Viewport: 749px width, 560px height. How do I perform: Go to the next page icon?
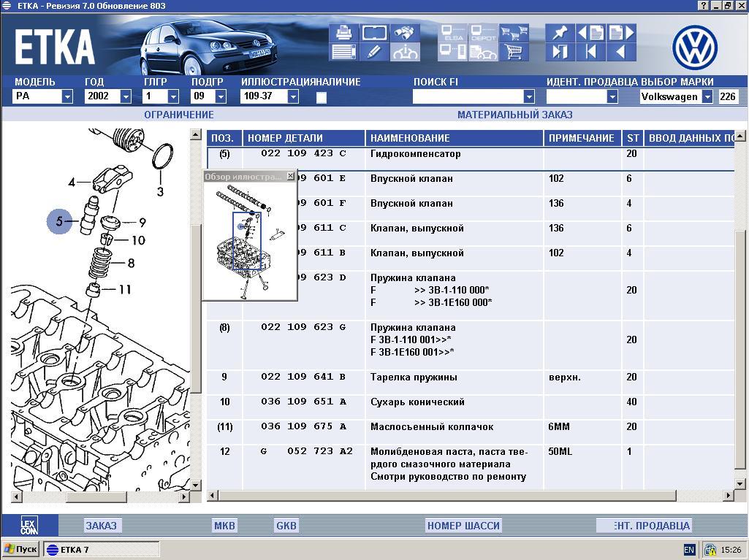[621, 33]
